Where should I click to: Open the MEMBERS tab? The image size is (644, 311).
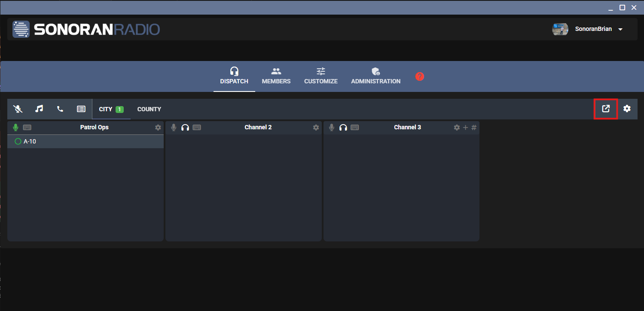pyautogui.click(x=276, y=76)
